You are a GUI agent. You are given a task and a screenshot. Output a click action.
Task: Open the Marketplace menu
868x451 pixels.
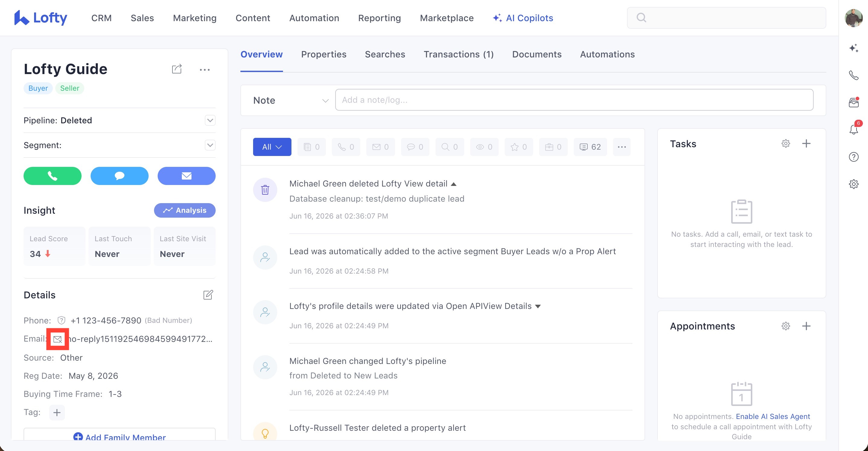tap(446, 18)
